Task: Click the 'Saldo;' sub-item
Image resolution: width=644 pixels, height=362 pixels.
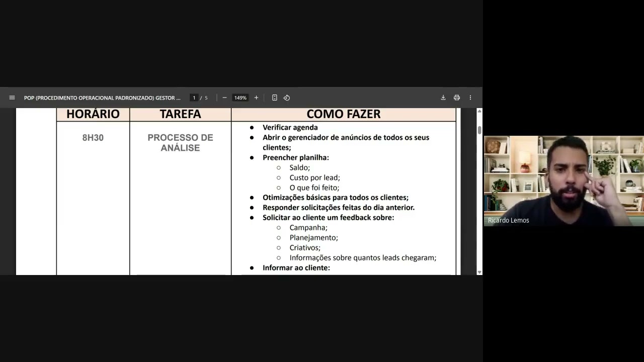Action: [x=300, y=167]
